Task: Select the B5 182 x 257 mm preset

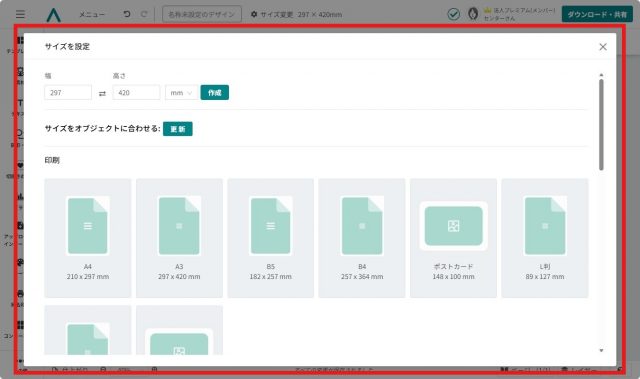Action: click(271, 238)
